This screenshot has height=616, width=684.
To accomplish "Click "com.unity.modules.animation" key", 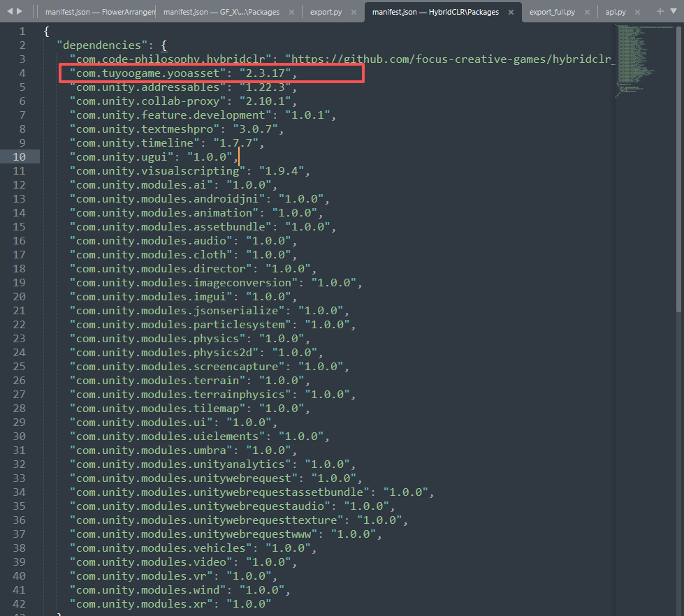I will (x=164, y=213).
